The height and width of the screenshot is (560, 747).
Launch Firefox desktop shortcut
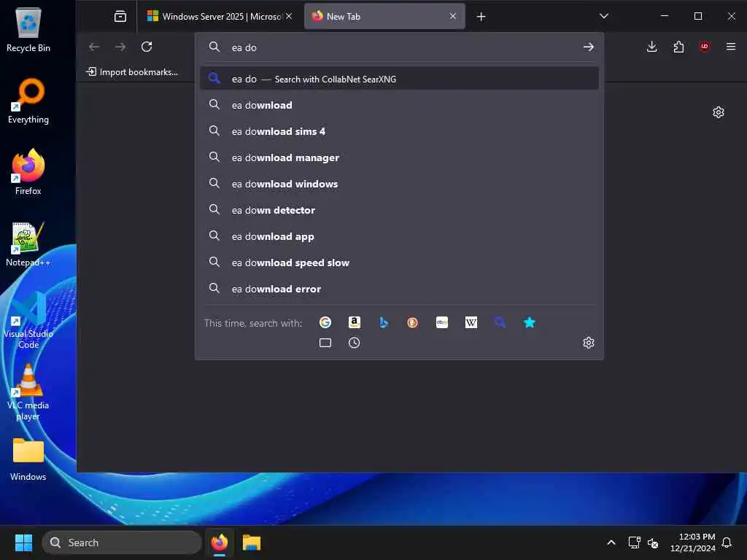pyautogui.click(x=28, y=172)
